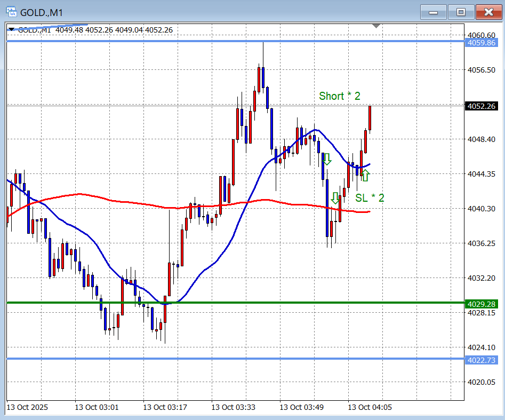This screenshot has width=505, height=420.
Task: Click the upper green down arrow marker
Action: pos(327,159)
